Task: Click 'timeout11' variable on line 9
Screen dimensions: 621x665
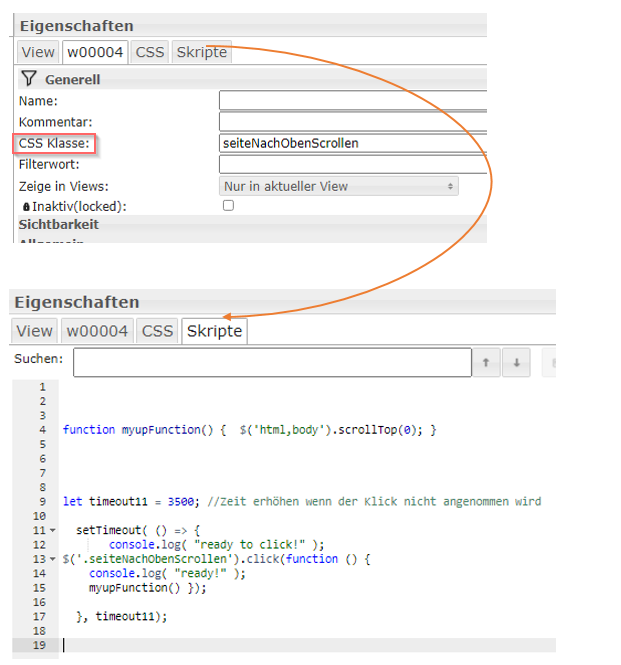Action: click(x=118, y=501)
